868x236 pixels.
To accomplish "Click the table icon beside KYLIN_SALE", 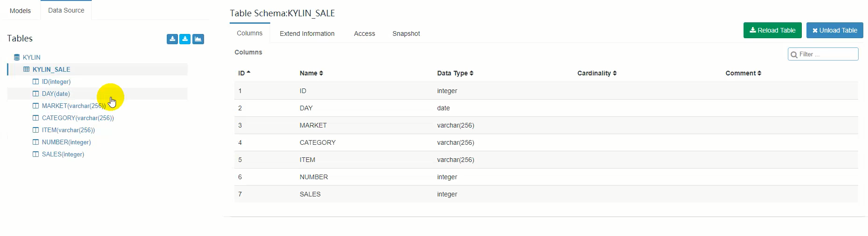I will tap(27, 69).
